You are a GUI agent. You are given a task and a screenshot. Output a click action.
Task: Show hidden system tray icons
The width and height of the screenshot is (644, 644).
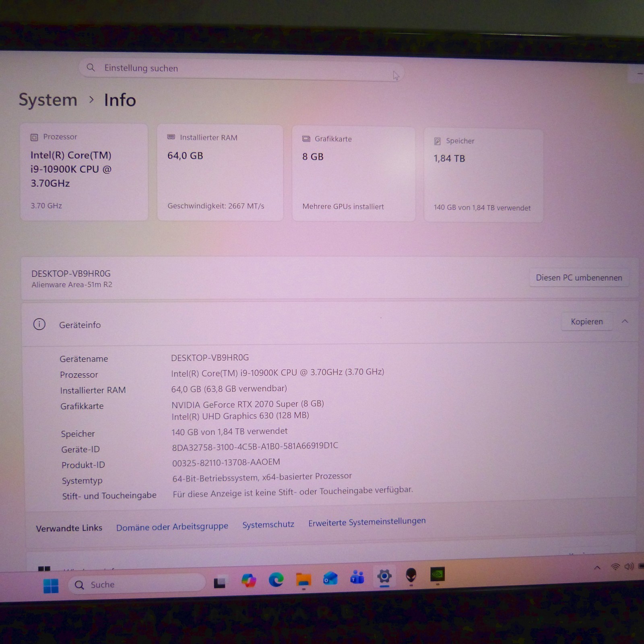click(597, 568)
